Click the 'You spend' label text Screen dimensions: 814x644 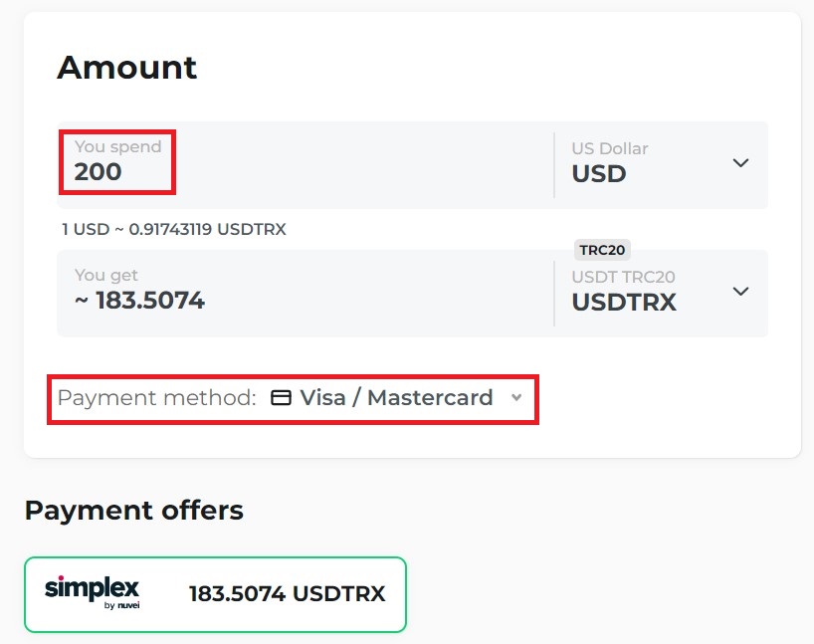coord(117,147)
